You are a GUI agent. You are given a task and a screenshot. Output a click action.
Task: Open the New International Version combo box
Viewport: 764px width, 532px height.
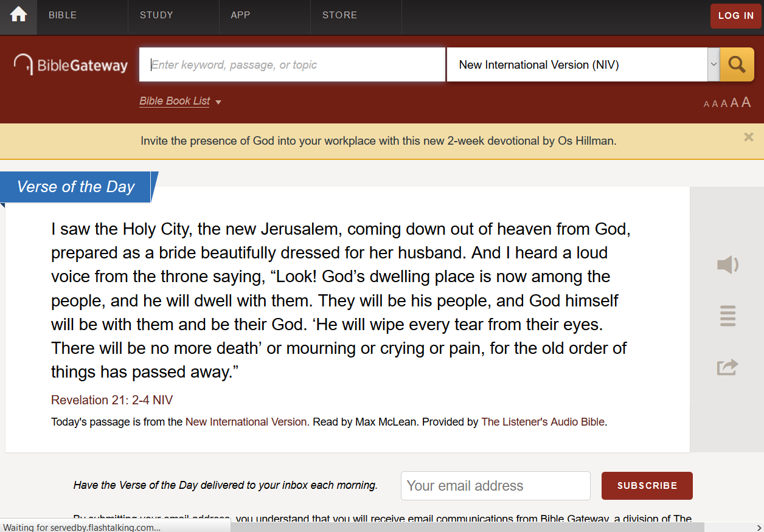[x=578, y=64]
